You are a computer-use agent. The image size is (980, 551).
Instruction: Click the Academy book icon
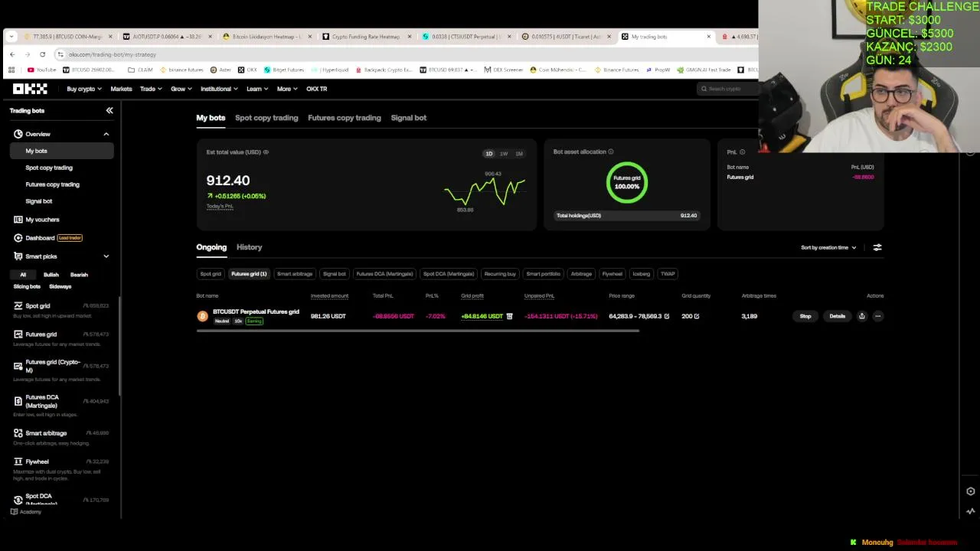click(14, 512)
